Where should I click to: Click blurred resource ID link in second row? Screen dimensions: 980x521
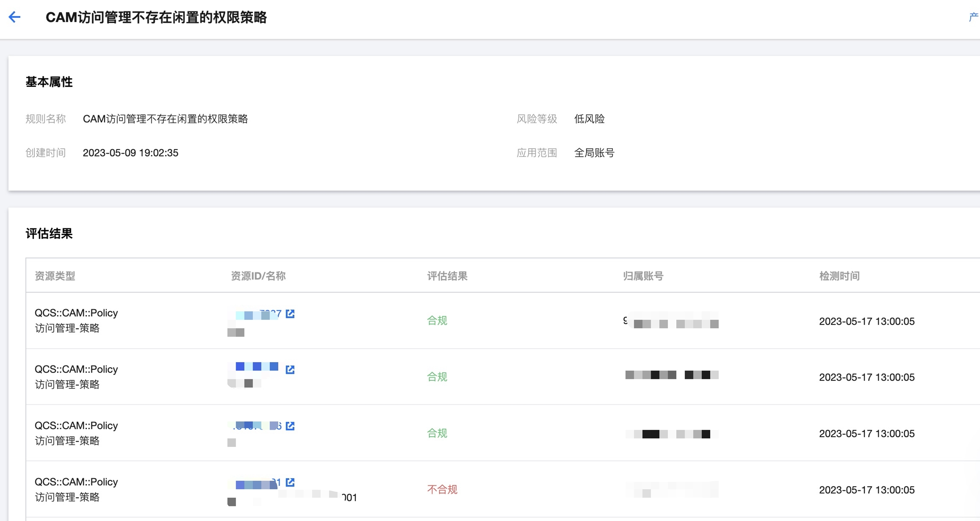257,367
